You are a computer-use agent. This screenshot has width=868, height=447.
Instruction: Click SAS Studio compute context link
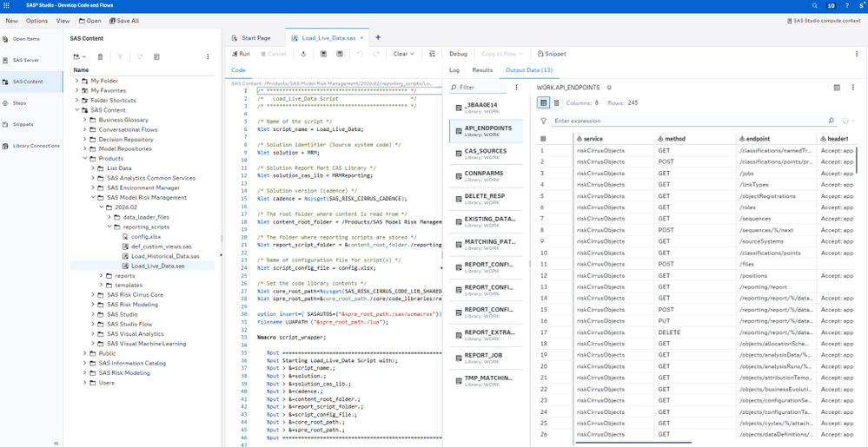pos(823,21)
